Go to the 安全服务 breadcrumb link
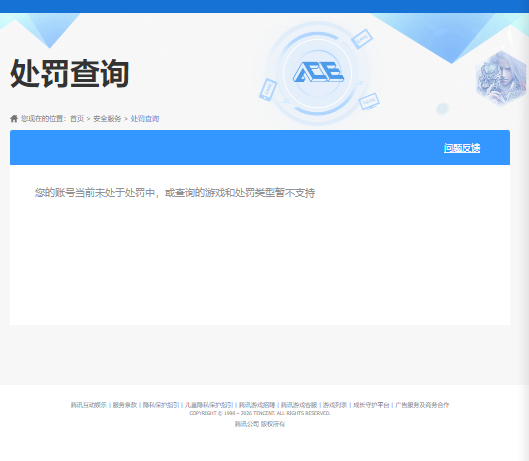The image size is (529, 461). (107, 118)
